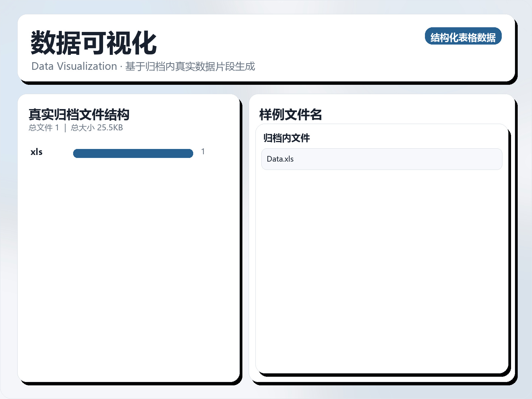Click the 数据可视化 title heading
Image resolution: width=532 pixels, height=399 pixels.
coord(93,43)
